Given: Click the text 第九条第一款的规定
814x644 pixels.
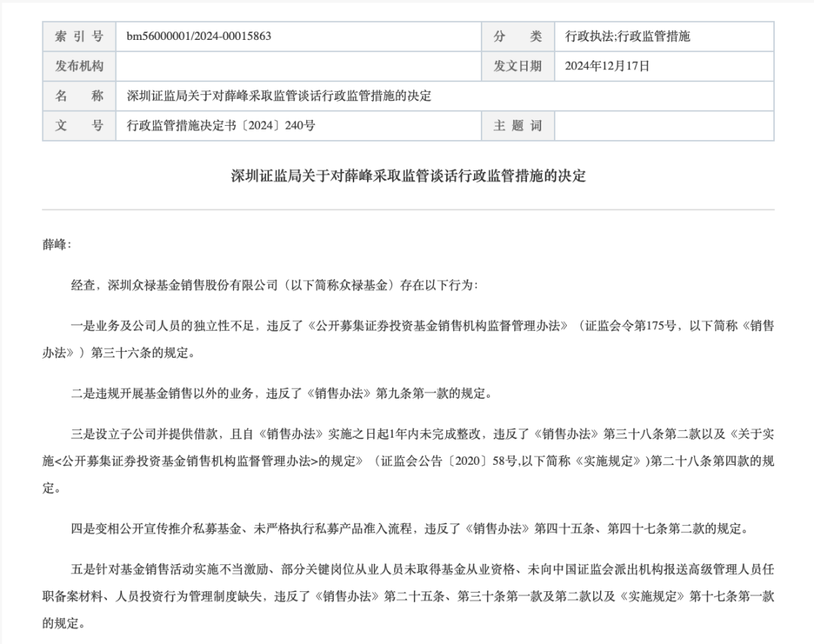Looking at the screenshot, I should 430,393.
